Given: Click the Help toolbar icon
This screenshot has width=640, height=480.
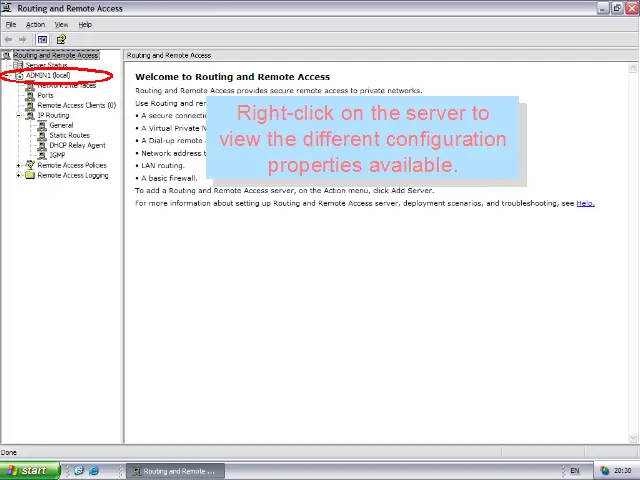Looking at the screenshot, I should [61, 40].
